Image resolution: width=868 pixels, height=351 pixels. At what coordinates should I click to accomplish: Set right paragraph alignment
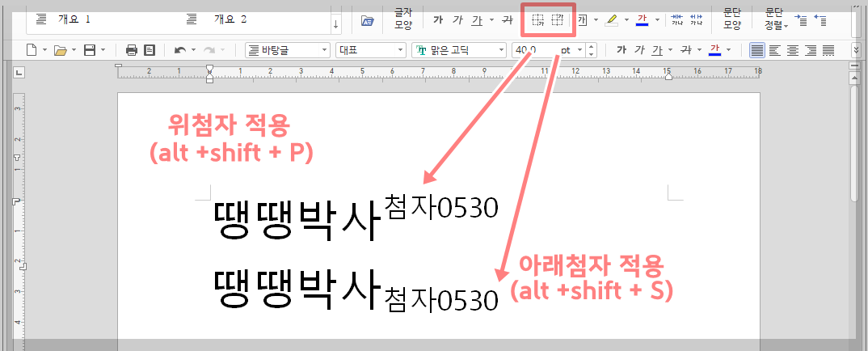[811, 50]
